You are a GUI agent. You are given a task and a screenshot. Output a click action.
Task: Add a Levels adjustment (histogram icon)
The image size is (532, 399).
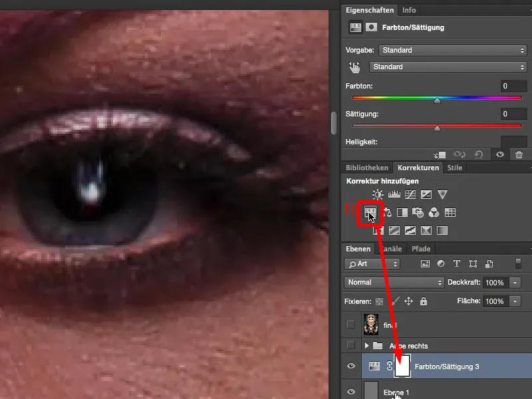tap(394, 194)
